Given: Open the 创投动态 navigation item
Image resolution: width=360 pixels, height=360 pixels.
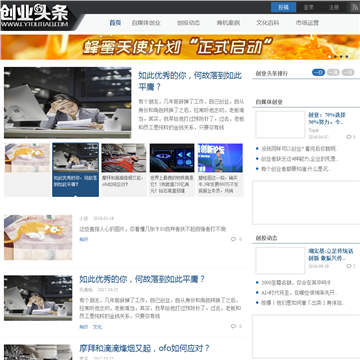Looking at the screenshot, I should [x=188, y=23].
